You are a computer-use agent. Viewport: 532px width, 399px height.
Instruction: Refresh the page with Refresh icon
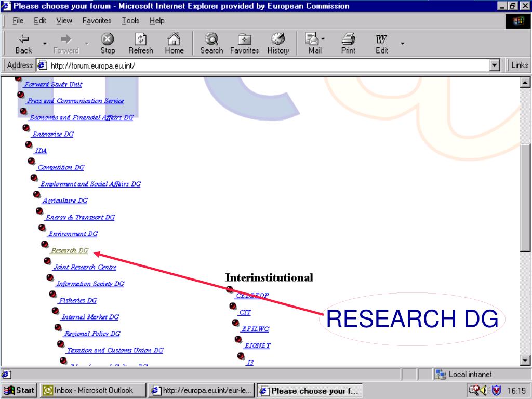click(141, 44)
